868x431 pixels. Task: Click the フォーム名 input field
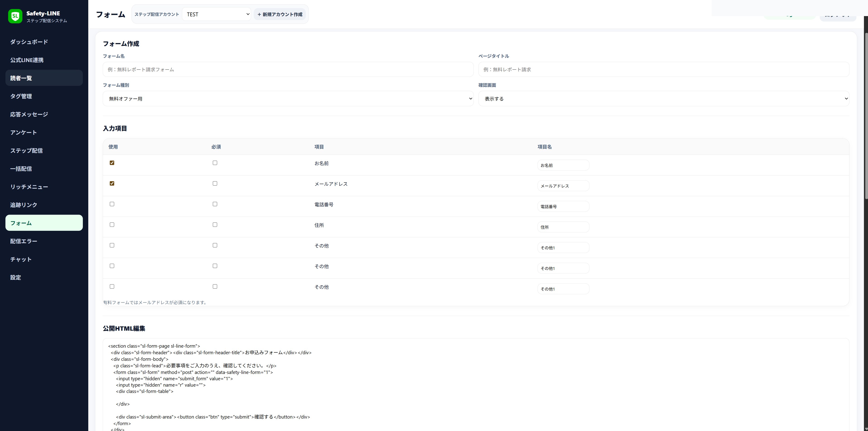288,70
